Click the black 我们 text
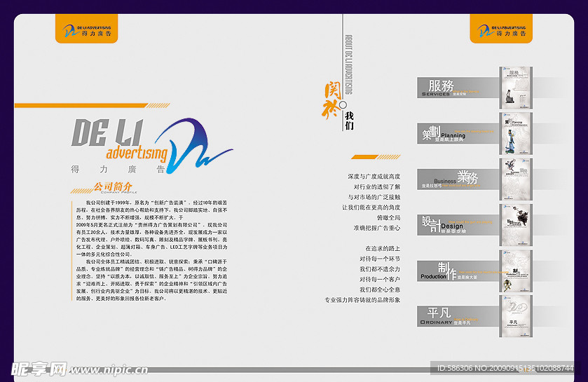The height and width of the screenshot is (382, 588). (x=349, y=121)
